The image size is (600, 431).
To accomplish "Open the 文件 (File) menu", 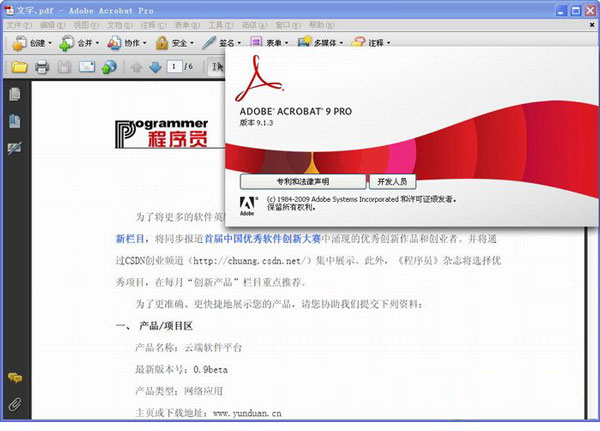I will point(19,25).
